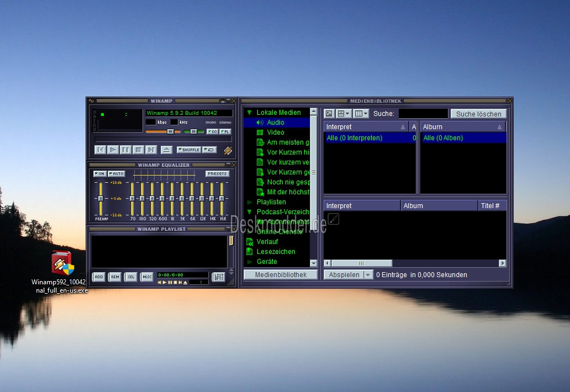Image resolution: width=570 pixels, height=392 pixels.
Task: Sort by upper Album column header
Action: click(x=463, y=127)
